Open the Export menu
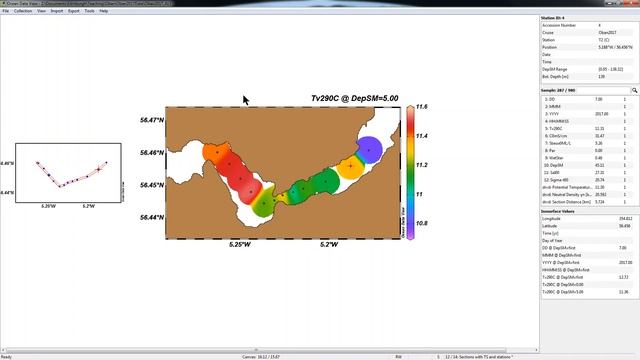The image size is (640, 360). [74, 11]
